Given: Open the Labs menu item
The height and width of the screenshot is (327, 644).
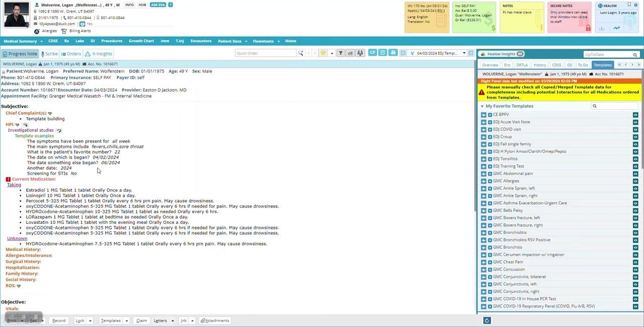Looking at the screenshot, I should [79, 41].
